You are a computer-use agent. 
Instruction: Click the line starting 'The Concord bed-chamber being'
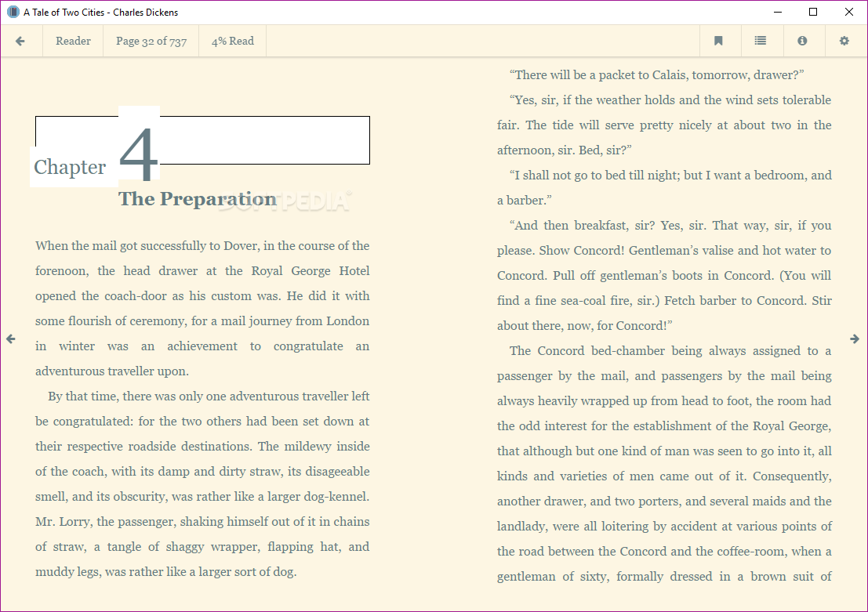670,351
